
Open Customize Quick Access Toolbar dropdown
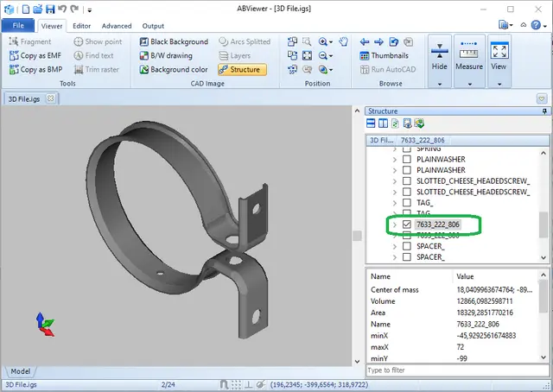(x=90, y=9)
